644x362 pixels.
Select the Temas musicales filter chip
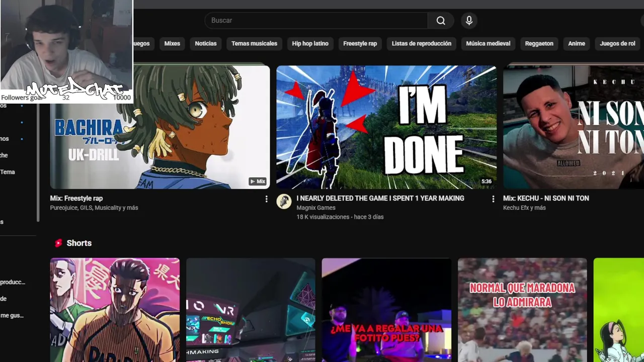click(254, 44)
